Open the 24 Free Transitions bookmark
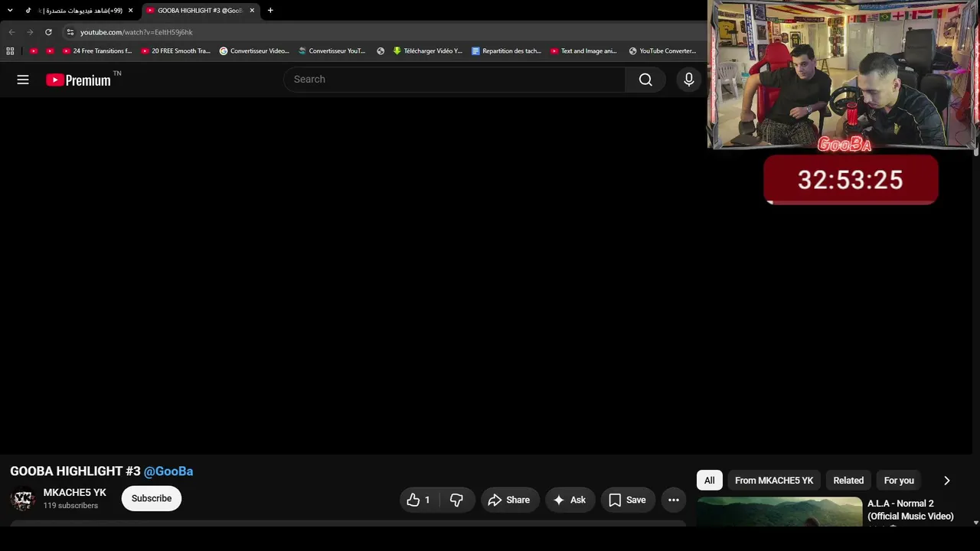 97,51
